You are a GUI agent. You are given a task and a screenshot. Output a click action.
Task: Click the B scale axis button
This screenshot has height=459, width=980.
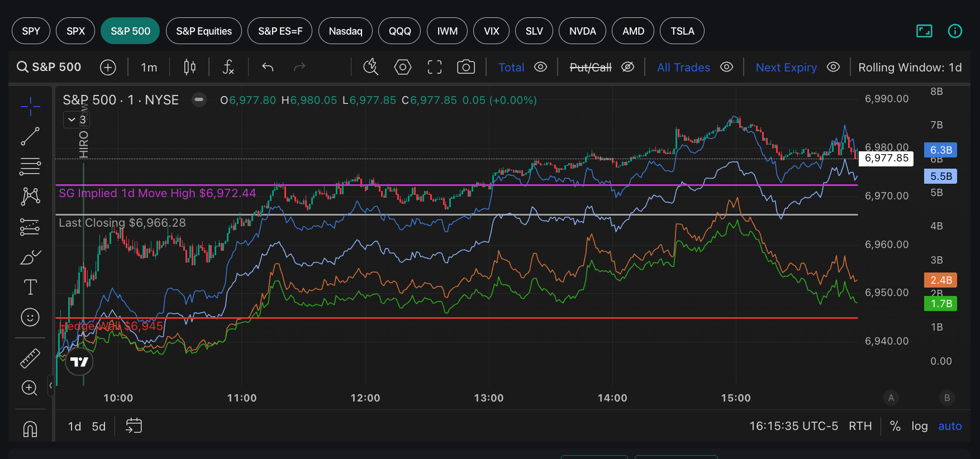point(947,398)
